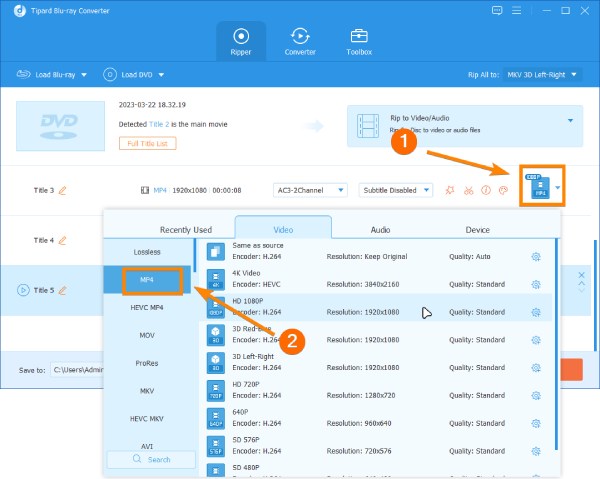Click the info icon for Title 3
Image resolution: width=600 pixels, height=479 pixels.
pyautogui.click(x=486, y=190)
